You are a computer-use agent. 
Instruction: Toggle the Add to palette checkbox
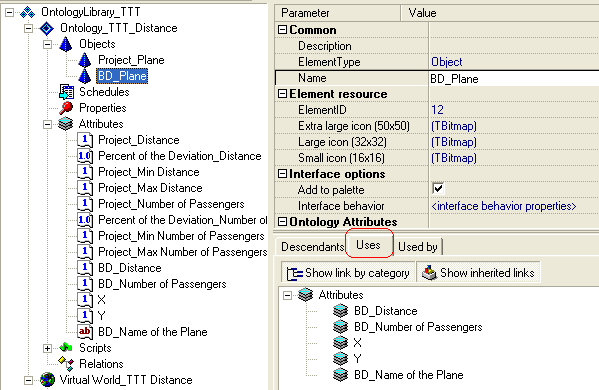click(438, 188)
